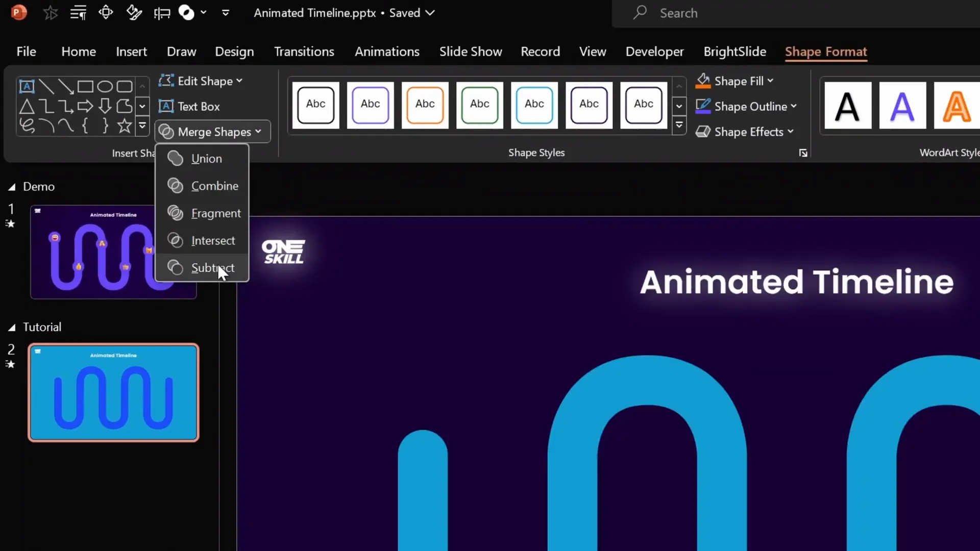Pick the rectangle shape in shapes gallery
The image size is (980, 551).
point(85,86)
